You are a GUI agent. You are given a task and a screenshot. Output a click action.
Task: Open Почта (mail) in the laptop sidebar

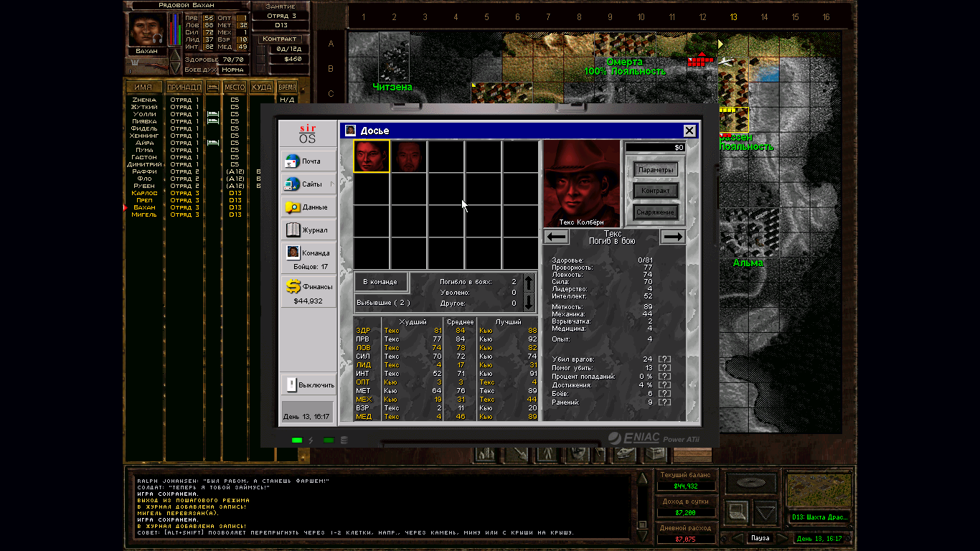308,161
